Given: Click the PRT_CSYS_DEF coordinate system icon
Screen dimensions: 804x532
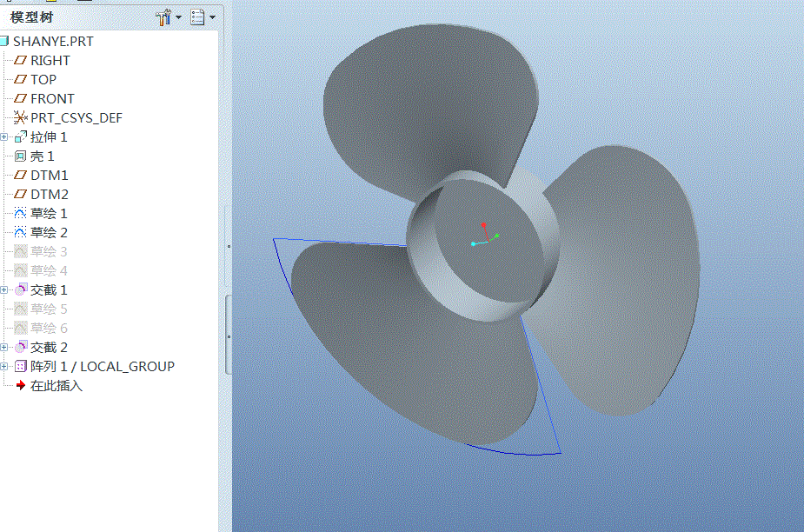Looking at the screenshot, I should 20,118.
